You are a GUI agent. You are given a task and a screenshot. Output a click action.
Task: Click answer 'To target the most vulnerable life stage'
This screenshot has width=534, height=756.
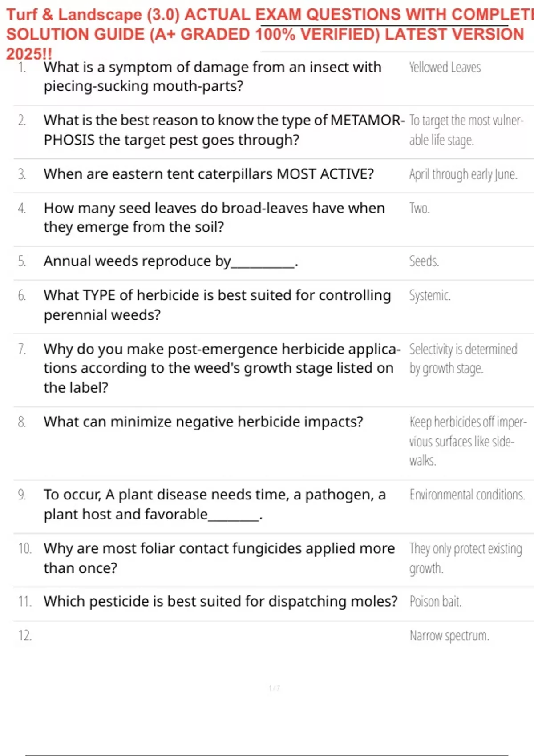(x=467, y=130)
